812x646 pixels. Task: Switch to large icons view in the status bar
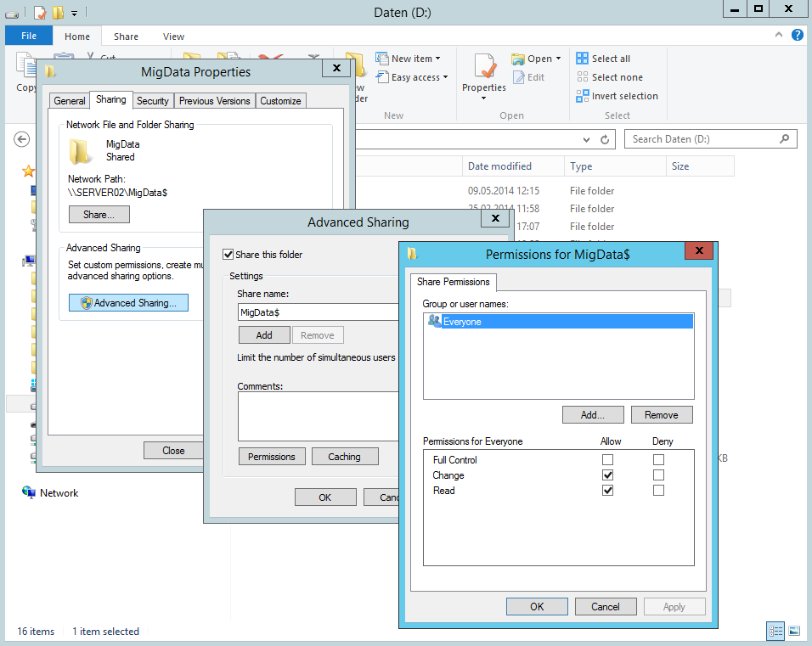pos(794,631)
